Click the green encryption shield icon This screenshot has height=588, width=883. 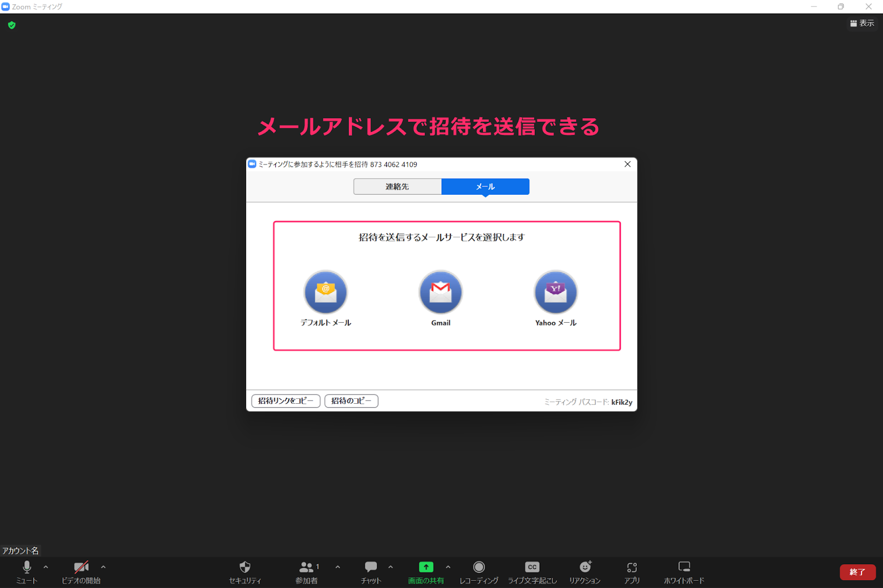point(12,25)
